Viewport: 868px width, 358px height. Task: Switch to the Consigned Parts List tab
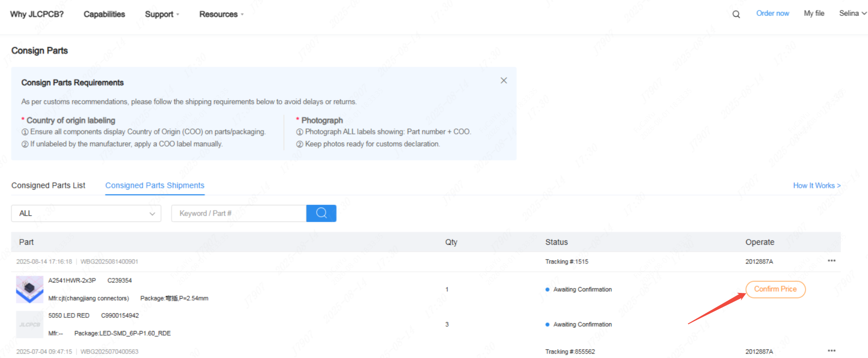click(x=48, y=186)
